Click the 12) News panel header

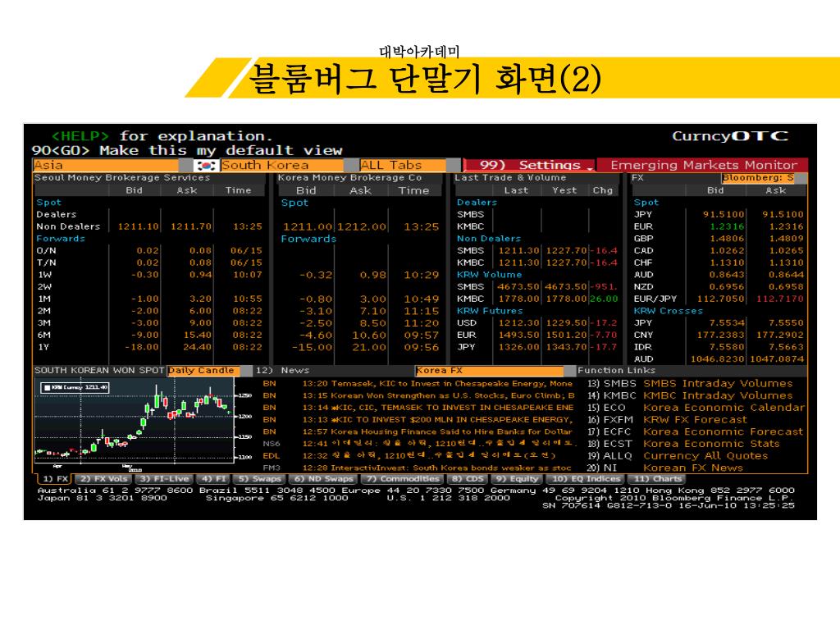click(x=282, y=371)
